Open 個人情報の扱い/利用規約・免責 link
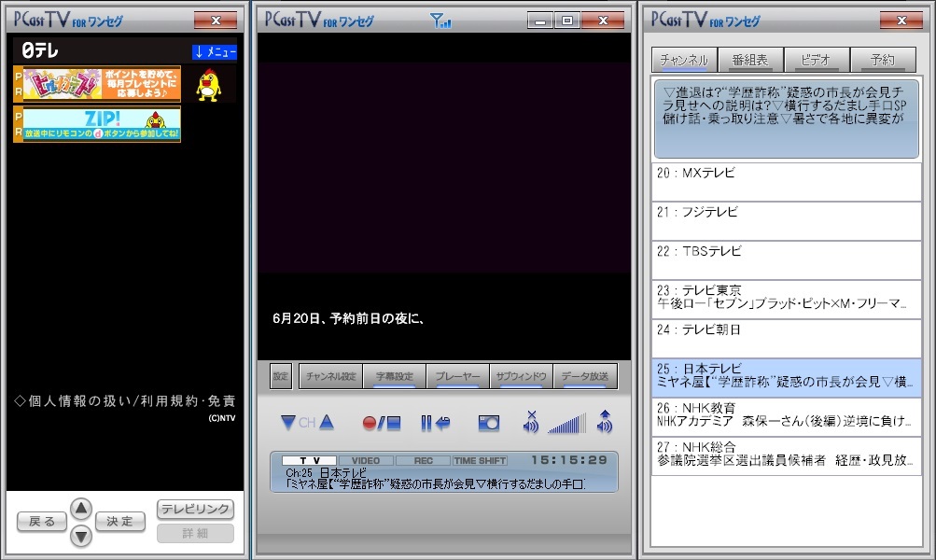Image resolution: width=936 pixels, height=560 pixels. (125, 400)
